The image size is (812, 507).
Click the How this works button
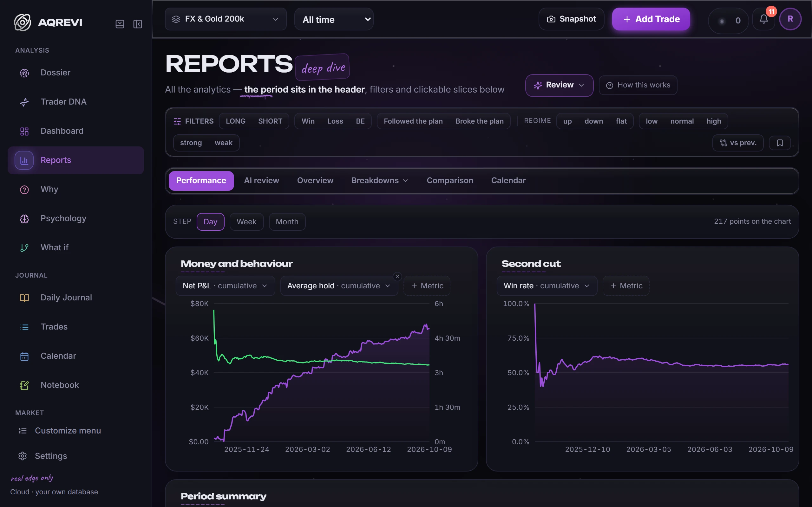pyautogui.click(x=638, y=85)
